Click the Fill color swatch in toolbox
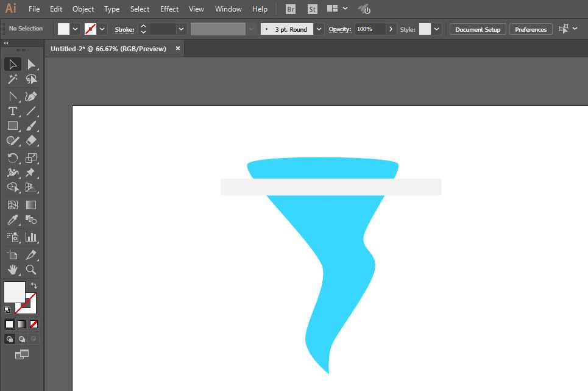Image resolution: width=588 pixels, height=391 pixels. [14, 292]
